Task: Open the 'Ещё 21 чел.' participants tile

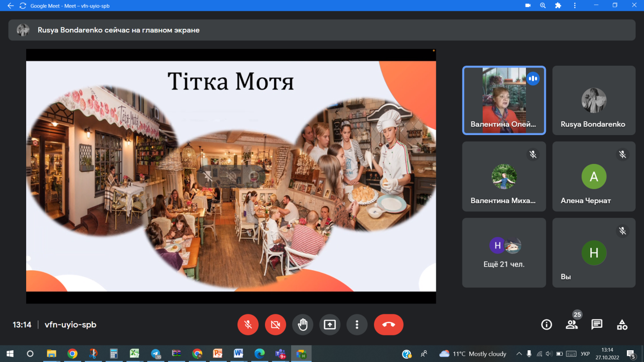Action: [x=503, y=253]
